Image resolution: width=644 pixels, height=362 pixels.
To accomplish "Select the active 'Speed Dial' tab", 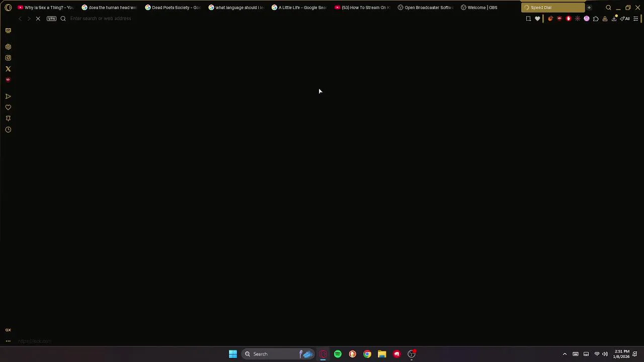I will [552, 8].
